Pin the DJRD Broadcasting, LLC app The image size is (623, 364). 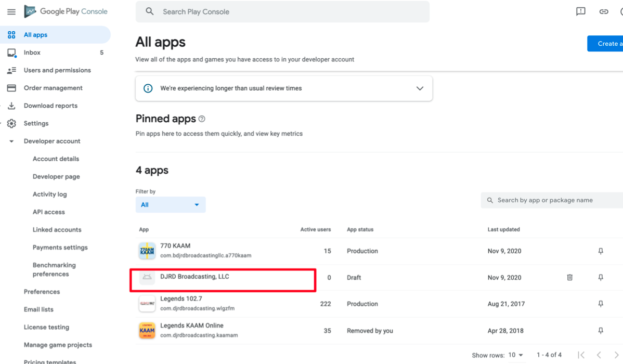coord(600,277)
